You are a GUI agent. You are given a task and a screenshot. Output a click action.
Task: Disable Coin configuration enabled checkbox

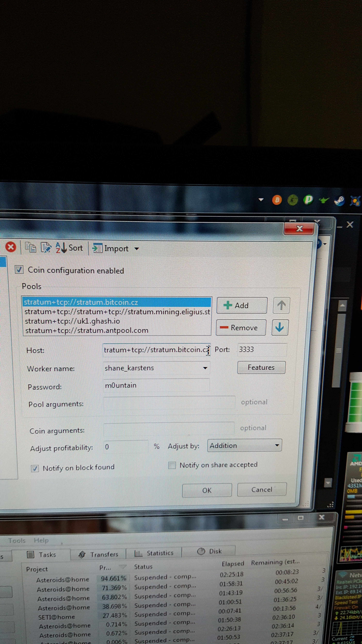(x=19, y=270)
